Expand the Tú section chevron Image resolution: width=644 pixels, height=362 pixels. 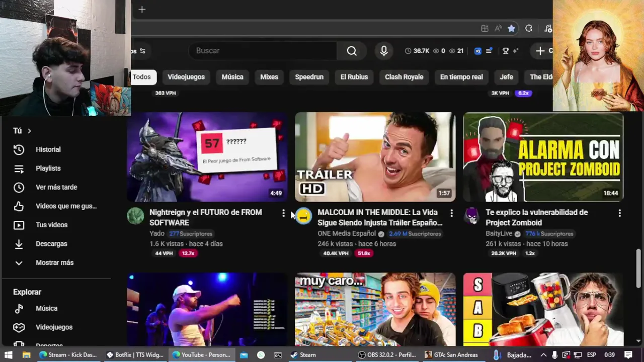(x=29, y=131)
